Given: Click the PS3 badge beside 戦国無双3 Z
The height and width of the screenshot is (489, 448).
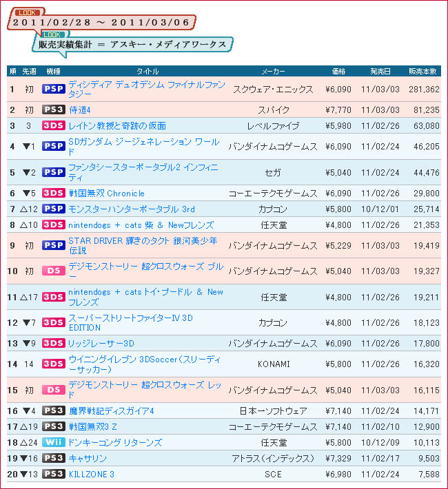Looking at the screenshot, I should (x=54, y=426).
